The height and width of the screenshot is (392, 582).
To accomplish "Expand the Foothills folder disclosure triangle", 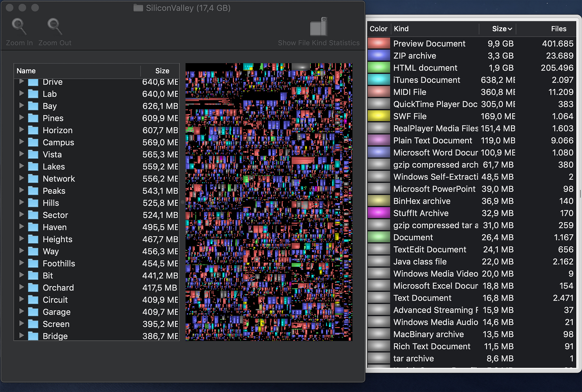I will pyautogui.click(x=22, y=263).
